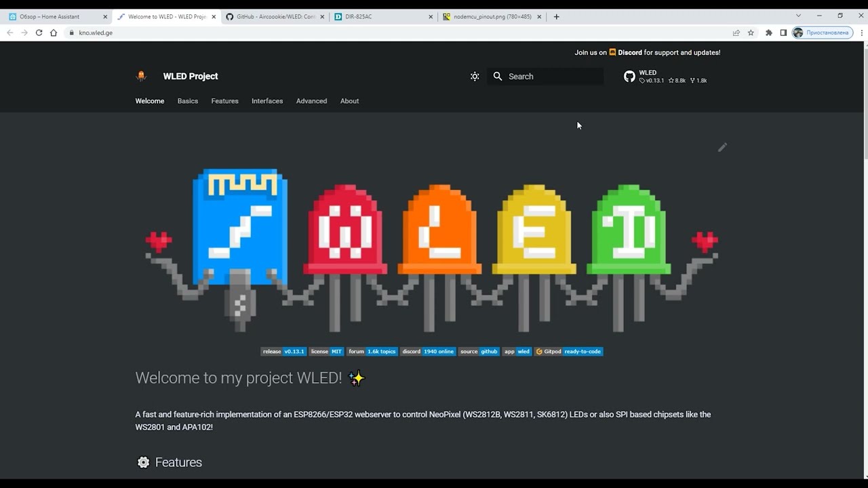This screenshot has width=868, height=488.
Task: Click the source github badge
Action: (479, 351)
